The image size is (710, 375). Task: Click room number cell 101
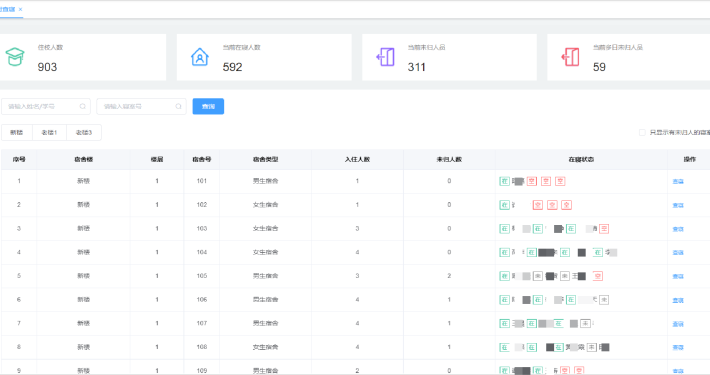coord(202,181)
